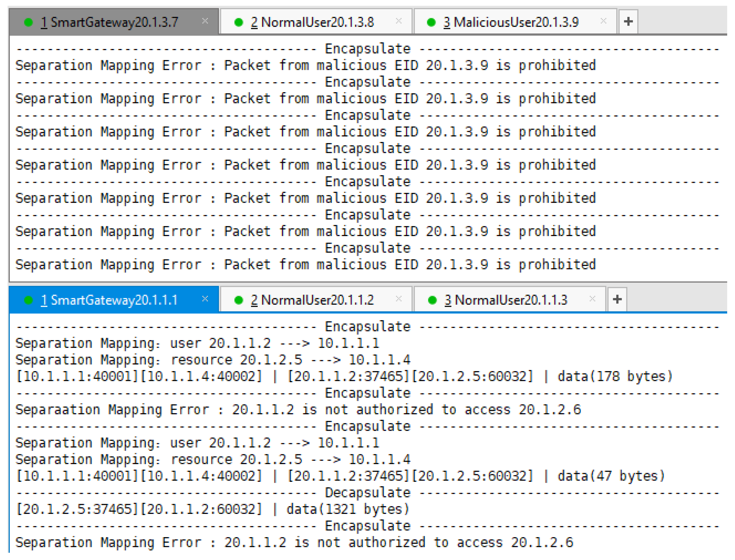Click green status dot of SmartGateway20.1.1.1
The image size is (735, 560).
29,300
